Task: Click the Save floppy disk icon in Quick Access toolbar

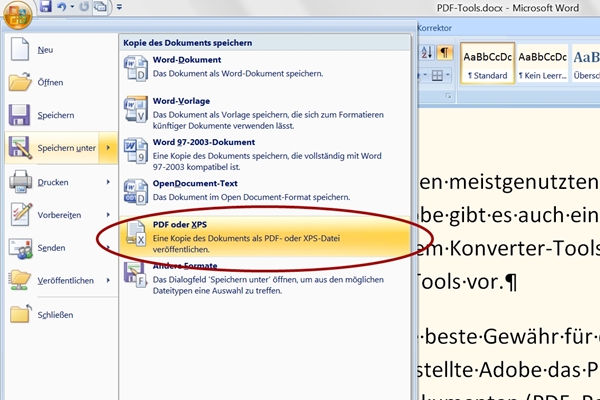Action: pyautogui.click(x=45, y=6)
